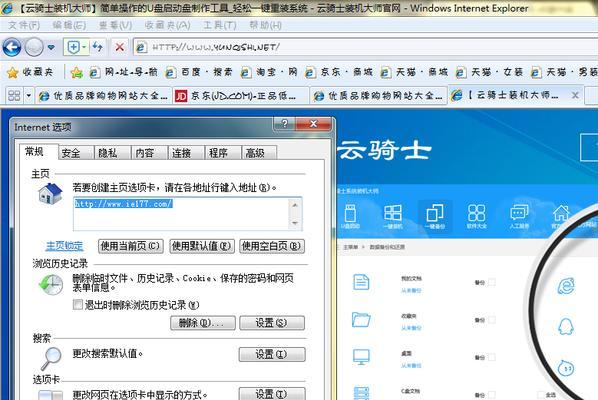Toggle 退出时删除浏览历史记录 checkbox

(x=78, y=304)
